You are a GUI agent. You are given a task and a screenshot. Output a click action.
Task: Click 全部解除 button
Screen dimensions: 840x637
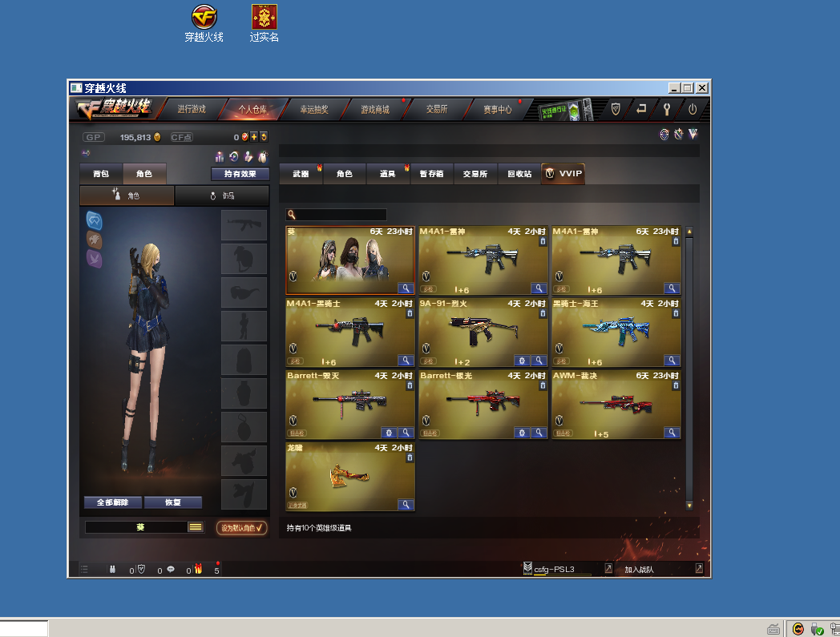pyautogui.click(x=112, y=502)
